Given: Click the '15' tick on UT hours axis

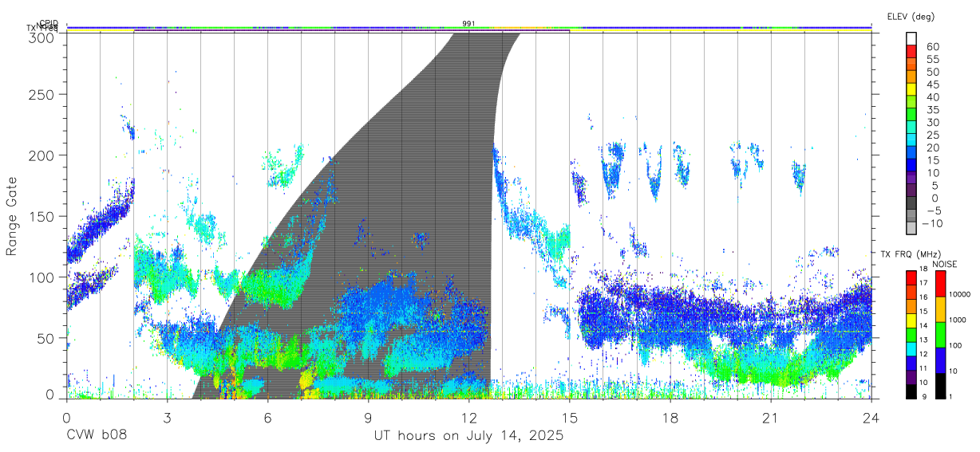Looking at the screenshot, I should tap(570, 419).
